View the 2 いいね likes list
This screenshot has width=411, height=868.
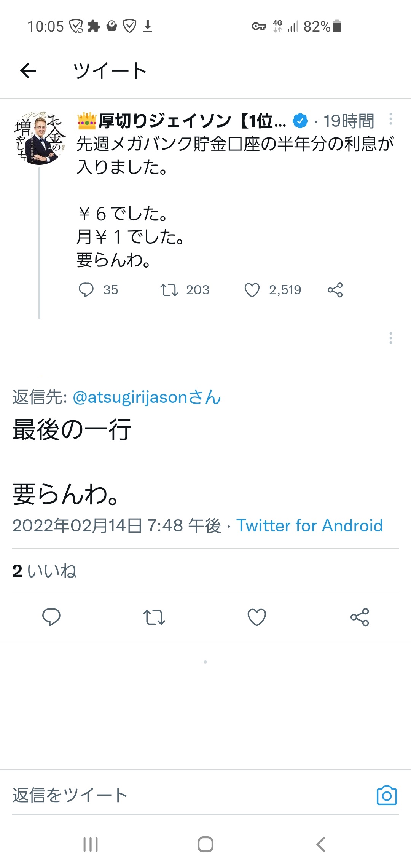click(45, 571)
